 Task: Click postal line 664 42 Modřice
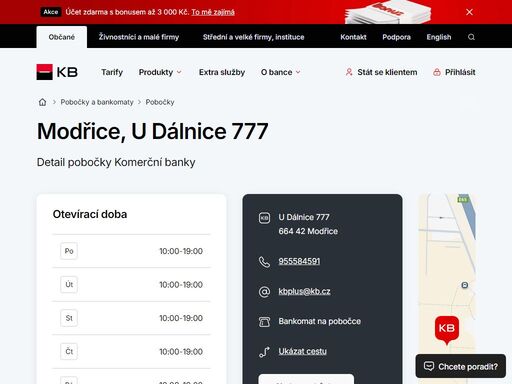[308, 231]
